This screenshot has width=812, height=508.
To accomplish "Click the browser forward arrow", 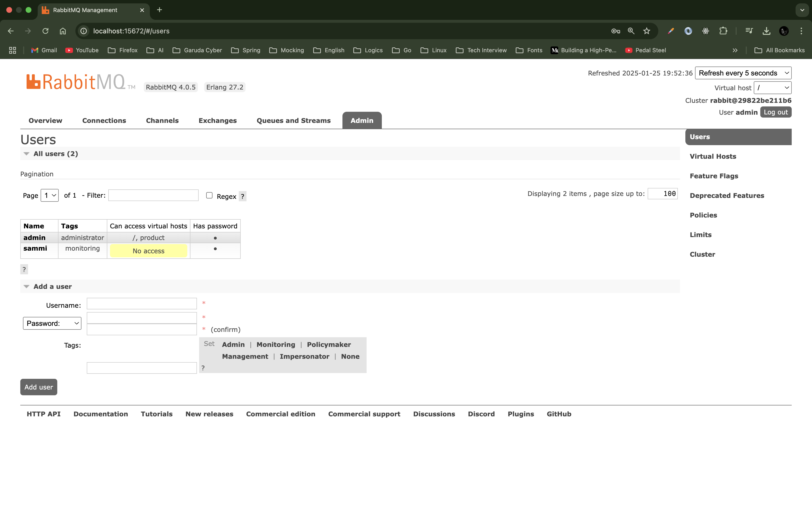I will tap(28, 31).
